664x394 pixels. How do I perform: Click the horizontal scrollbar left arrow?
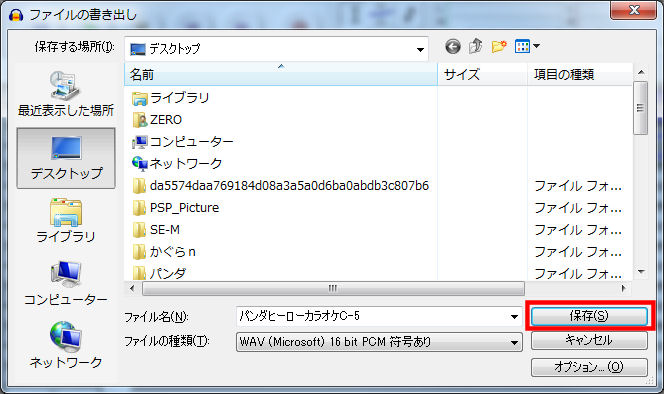click(132, 289)
